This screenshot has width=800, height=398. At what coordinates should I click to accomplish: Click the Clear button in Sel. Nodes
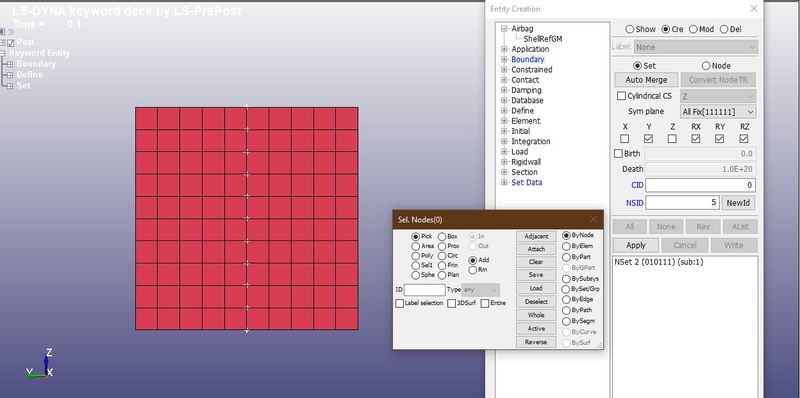(x=536, y=262)
